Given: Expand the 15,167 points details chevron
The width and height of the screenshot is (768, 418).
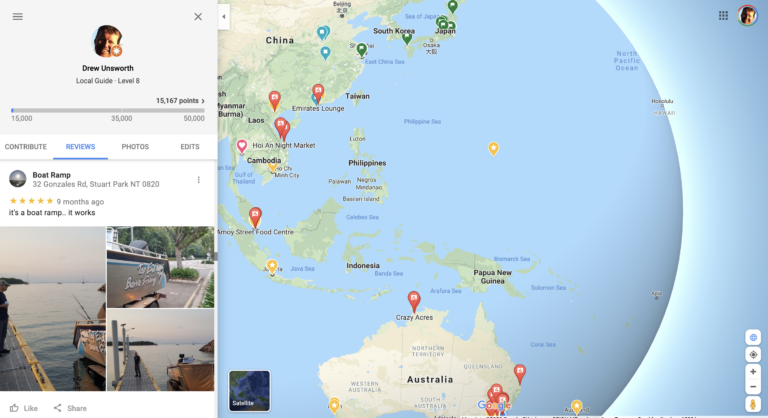Looking at the screenshot, I should click(203, 101).
